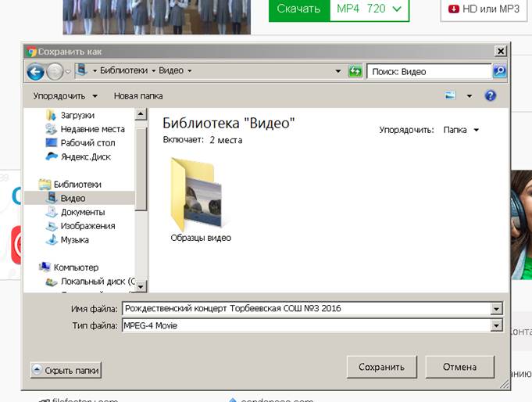This screenshot has height=402, width=532.
Task: Click the HD или MP3 button on webpage
Action: click(484, 9)
